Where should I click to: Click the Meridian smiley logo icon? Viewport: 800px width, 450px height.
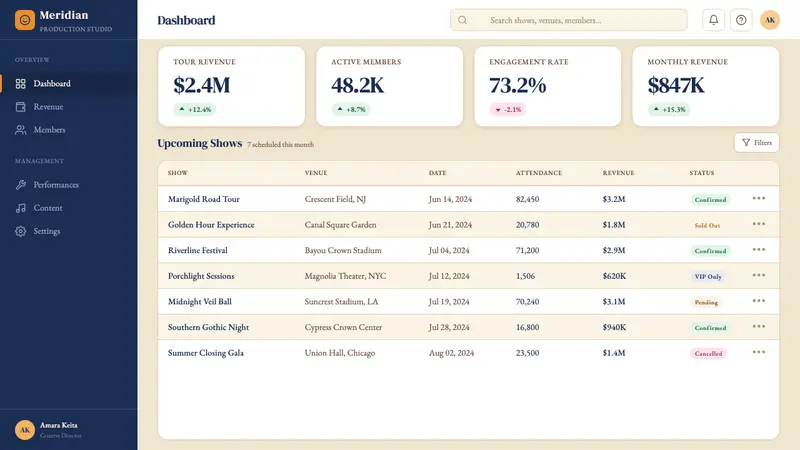24,20
